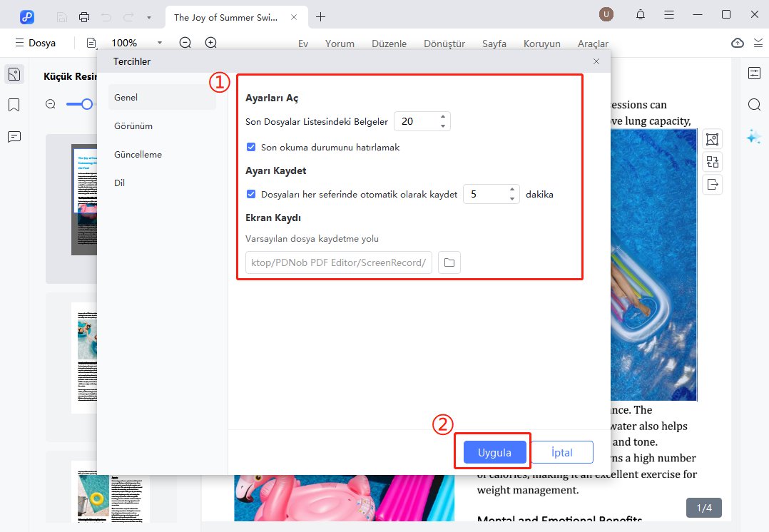Click the zoom out magnifier icon

[185, 43]
